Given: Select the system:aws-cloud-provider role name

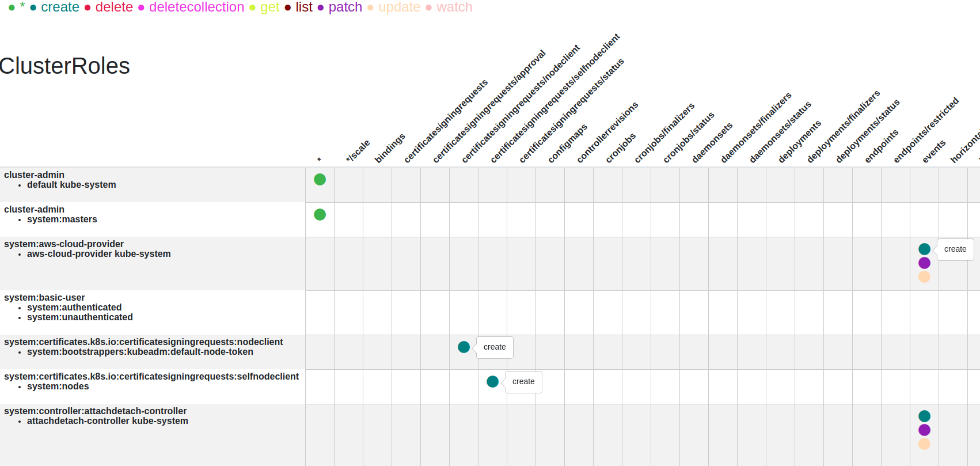Looking at the screenshot, I should click(64, 244).
